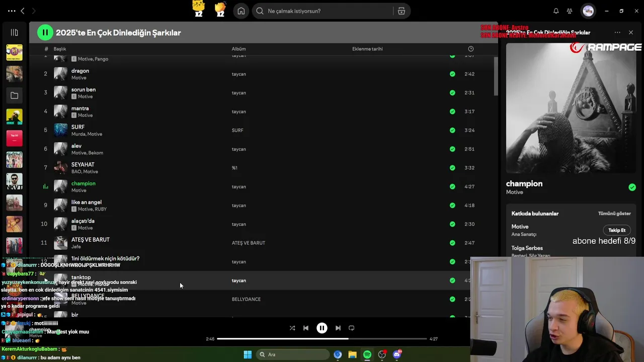Viewport: 644px width, 362px height.
Task: Toggle saved checkmark for SEYAHAT
Action: [452, 168]
